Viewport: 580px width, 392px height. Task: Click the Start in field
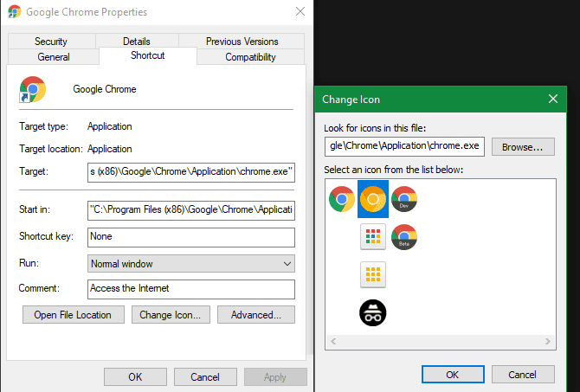[191, 210]
